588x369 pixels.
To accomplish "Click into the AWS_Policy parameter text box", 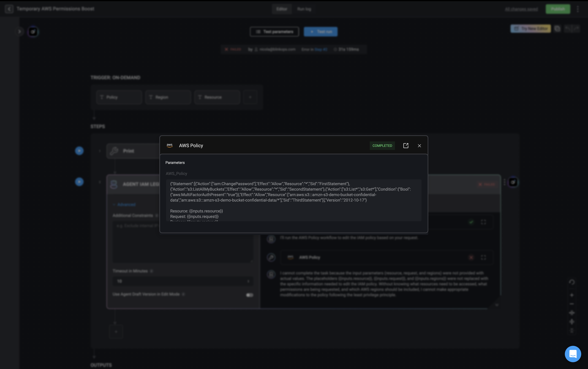I will pos(294,200).
